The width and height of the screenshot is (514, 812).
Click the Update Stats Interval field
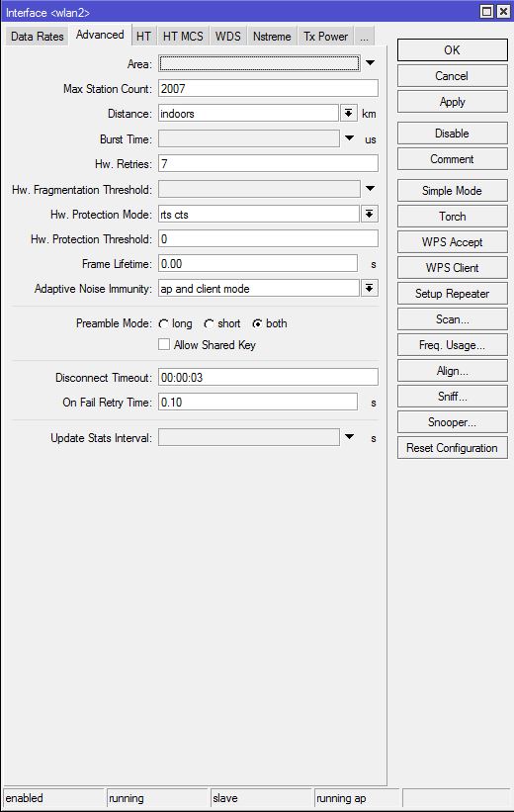tap(248, 437)
